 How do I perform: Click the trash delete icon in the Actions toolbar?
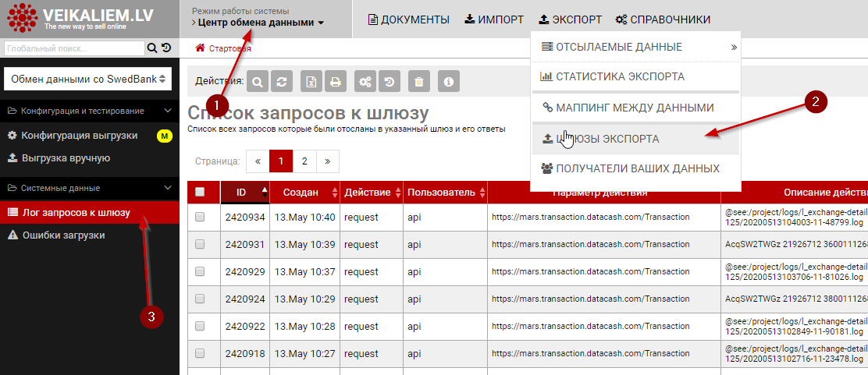coord(419,81)
